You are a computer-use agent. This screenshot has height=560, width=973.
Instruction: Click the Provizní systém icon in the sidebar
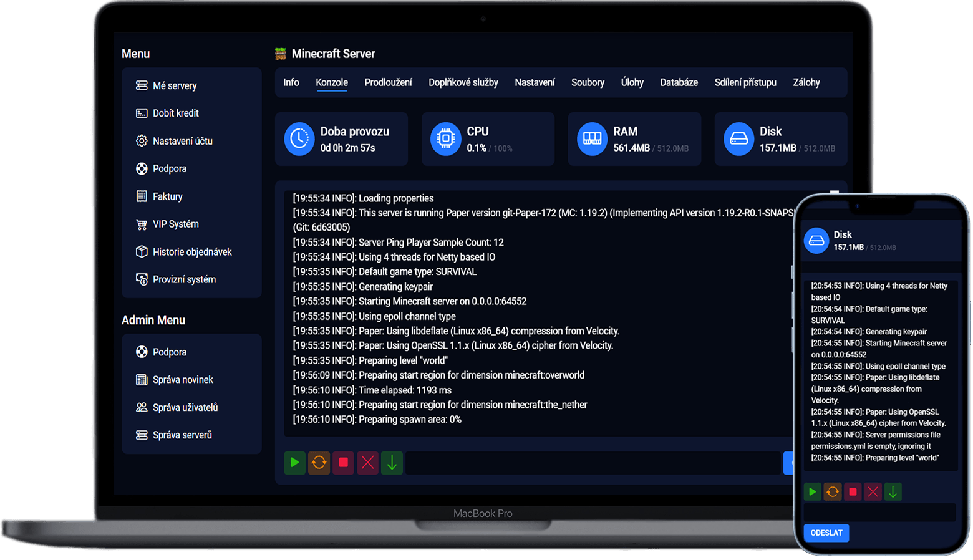pos(142,279)
